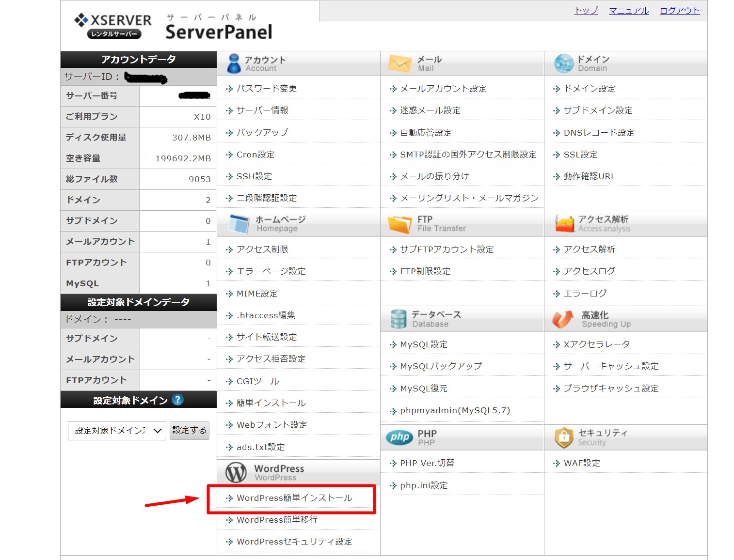Click the PHP logo icon

point(399,437)
